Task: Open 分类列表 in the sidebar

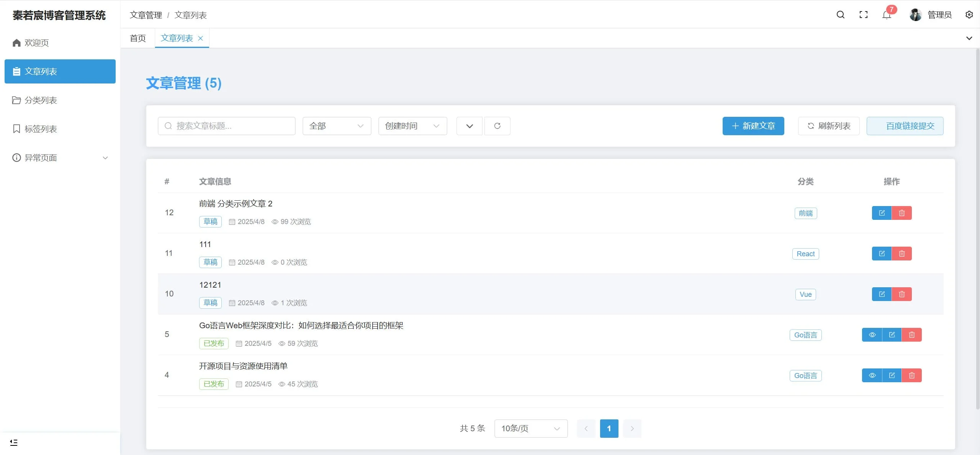Action: click(41, 100)
